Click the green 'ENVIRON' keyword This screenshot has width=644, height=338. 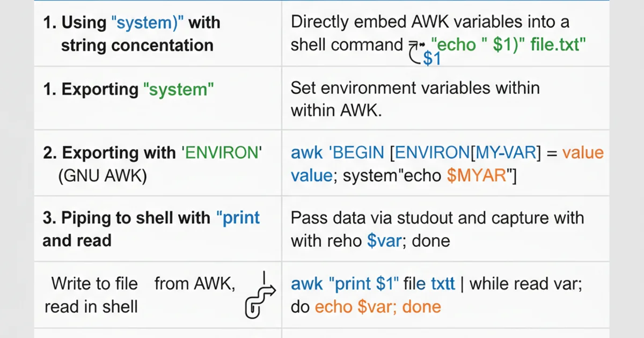click(222, 153)
